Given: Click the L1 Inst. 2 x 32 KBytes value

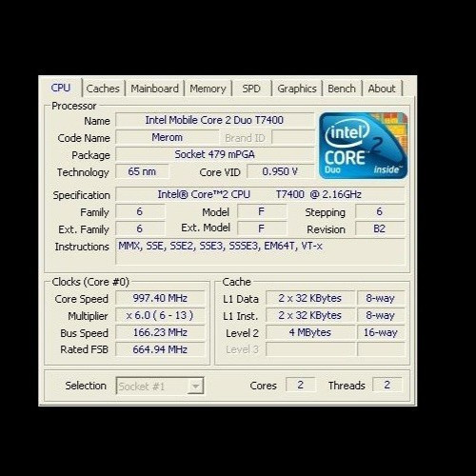Looking at the screenshot, I should click(x=310, y=315).
